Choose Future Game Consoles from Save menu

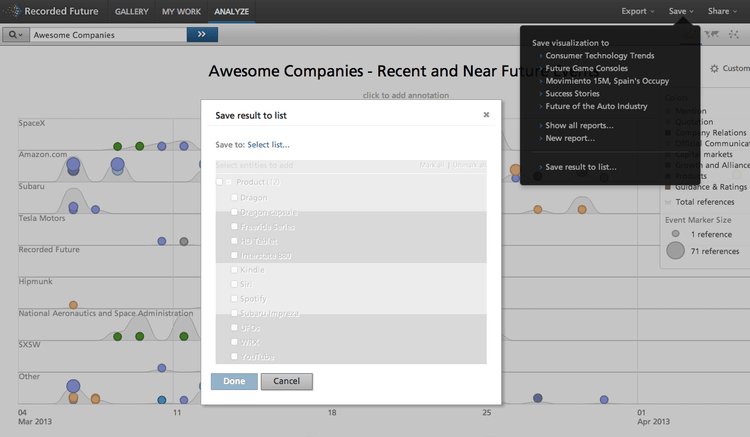coord(586,68)
